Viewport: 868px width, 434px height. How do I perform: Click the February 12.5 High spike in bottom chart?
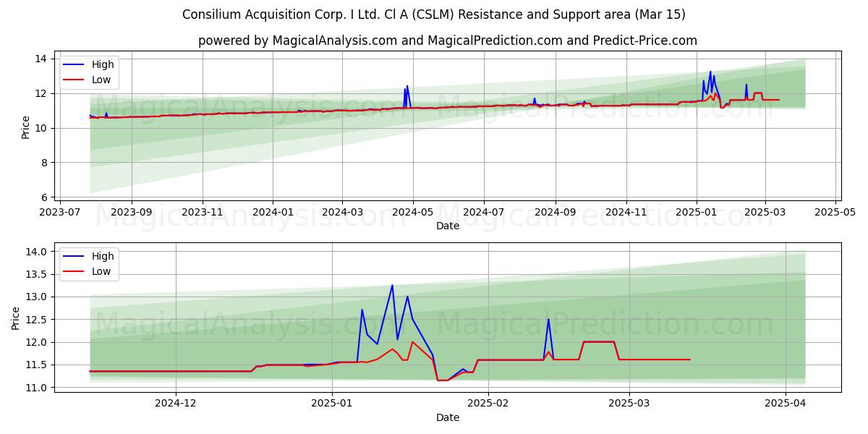(x=548, y=319)
